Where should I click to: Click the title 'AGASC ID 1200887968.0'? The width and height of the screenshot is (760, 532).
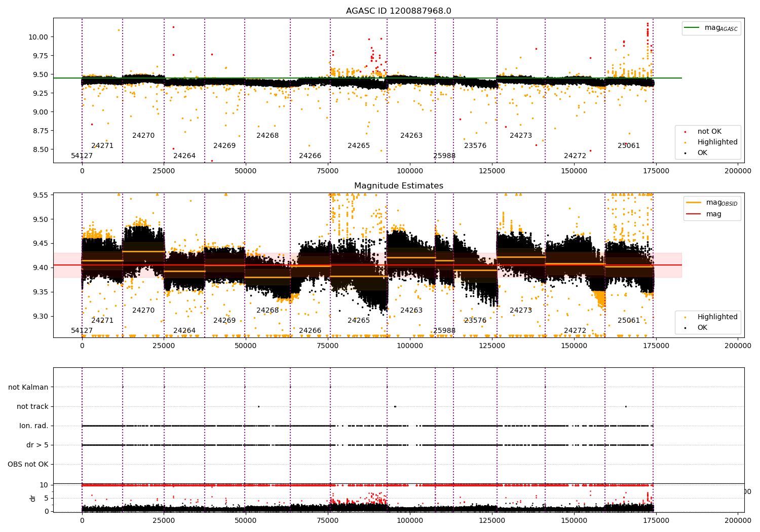[x=398, y=11]
